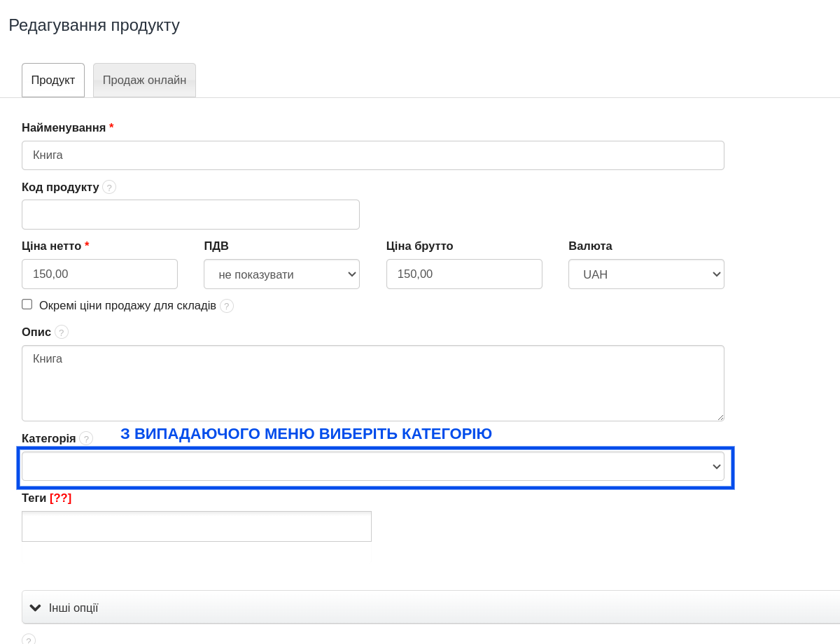Click help icon next to Код продукту

(x=109, y=187)
